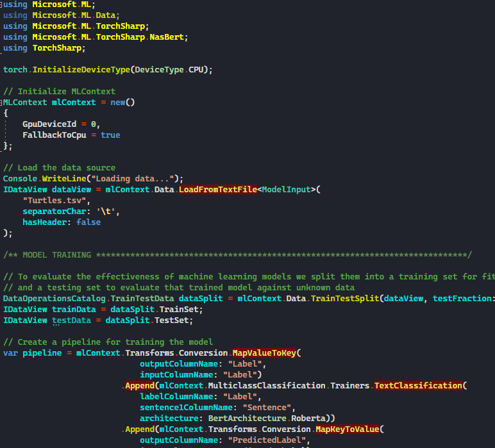Click the torch identifier before InitializeDeviceType
Screen dimensions: 495x448
(x=15, y=70)
